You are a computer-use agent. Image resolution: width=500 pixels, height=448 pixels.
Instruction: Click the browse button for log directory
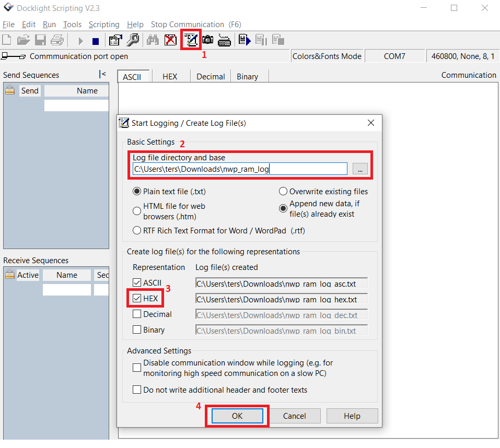tap(360, 169)
